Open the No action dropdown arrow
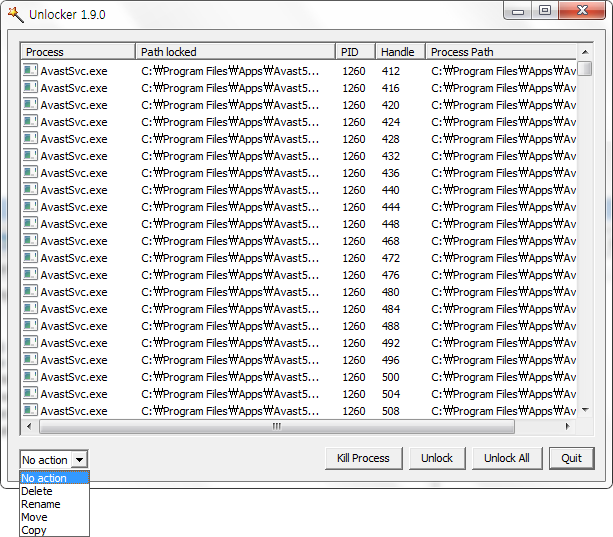This screenshot has width=613, height=537. point(79,460)
